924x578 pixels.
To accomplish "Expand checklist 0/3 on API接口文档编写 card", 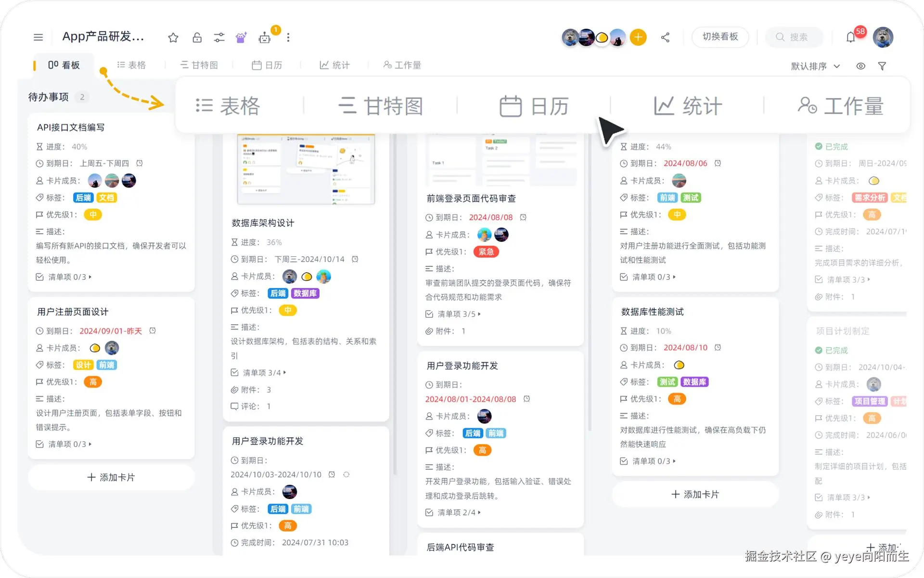I will [x=70, y=277].
